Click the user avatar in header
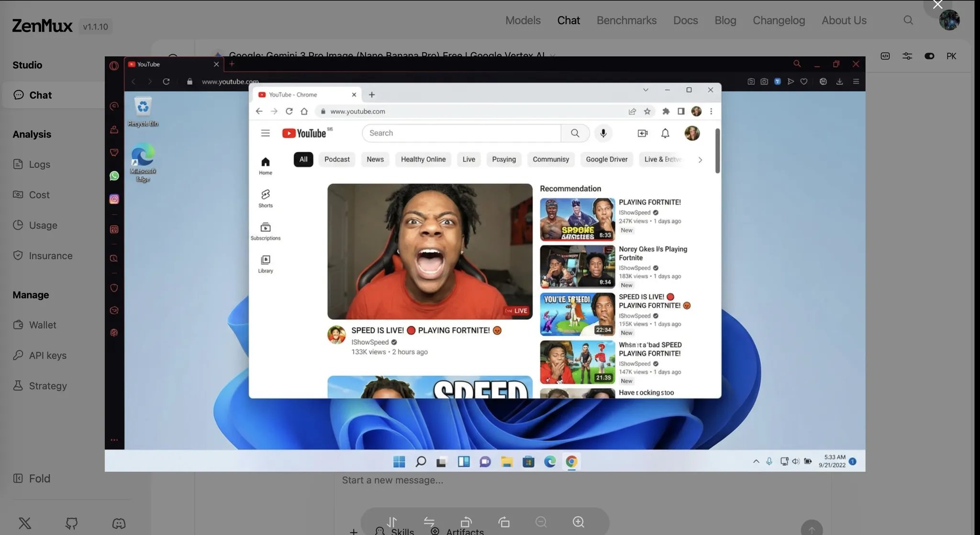Screen dimensions: 980x535 [949, 20]
